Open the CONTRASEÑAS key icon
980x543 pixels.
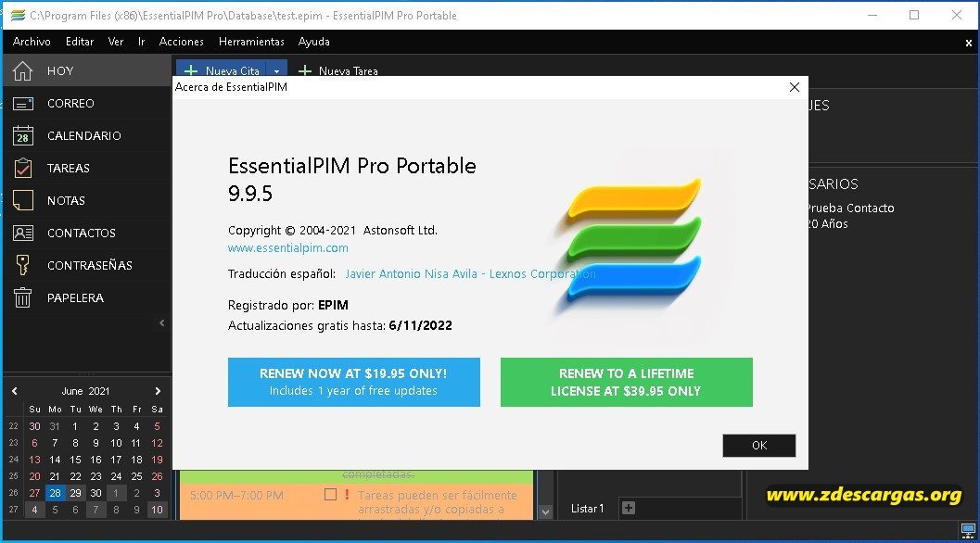click(23, 265)
